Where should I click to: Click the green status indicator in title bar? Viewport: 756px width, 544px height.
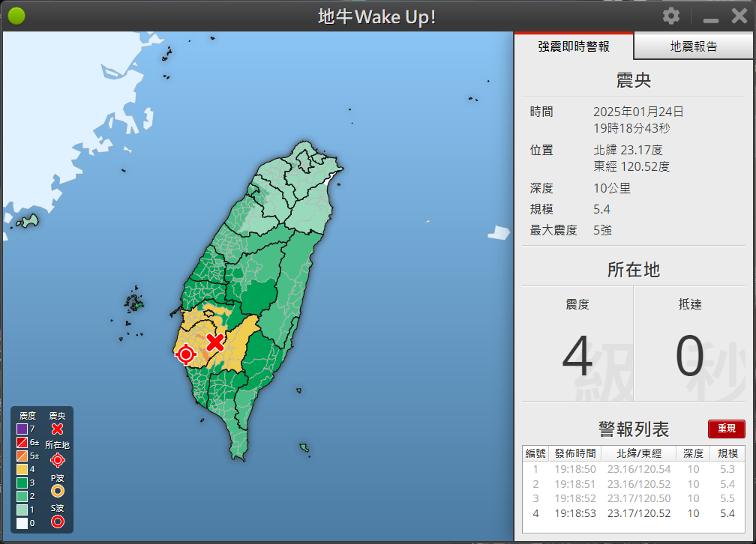coord(16,16)
